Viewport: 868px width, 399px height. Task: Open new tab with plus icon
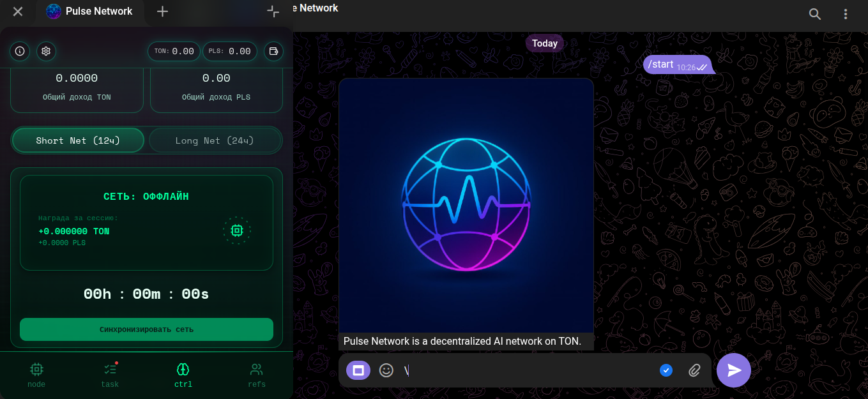click(163, 11)
